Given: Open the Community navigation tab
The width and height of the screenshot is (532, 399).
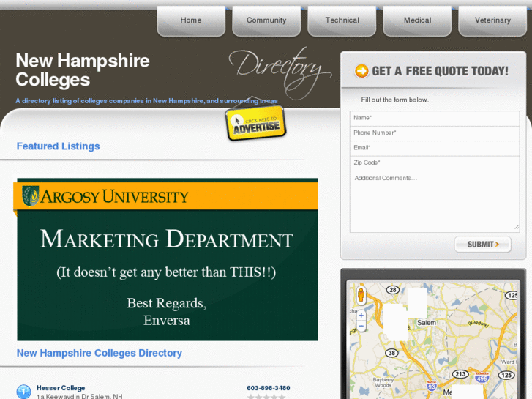Looking at the screenshot, I should coord(266,21).
